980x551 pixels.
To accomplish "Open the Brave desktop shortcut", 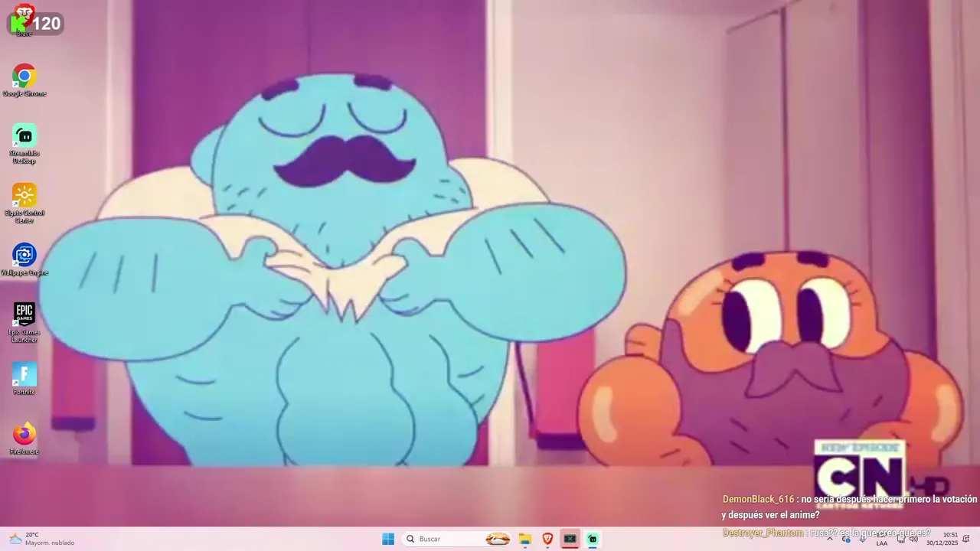I will (24, 19).
